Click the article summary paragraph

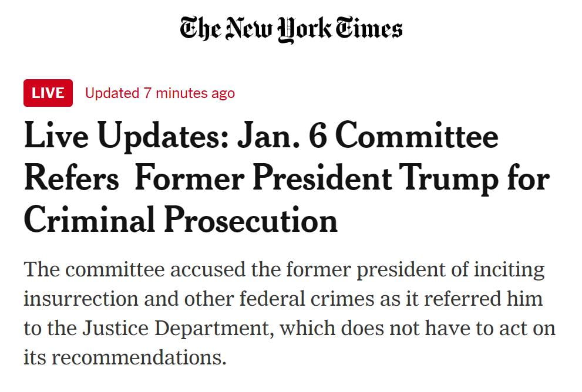[288, 314]
